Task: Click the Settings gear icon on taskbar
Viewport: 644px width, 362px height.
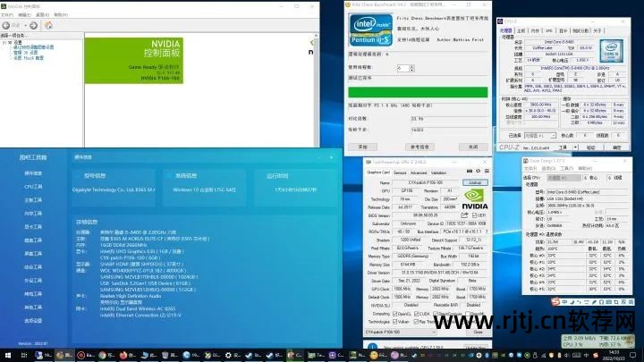Action: pyautogui.click(x=228, y=356)
